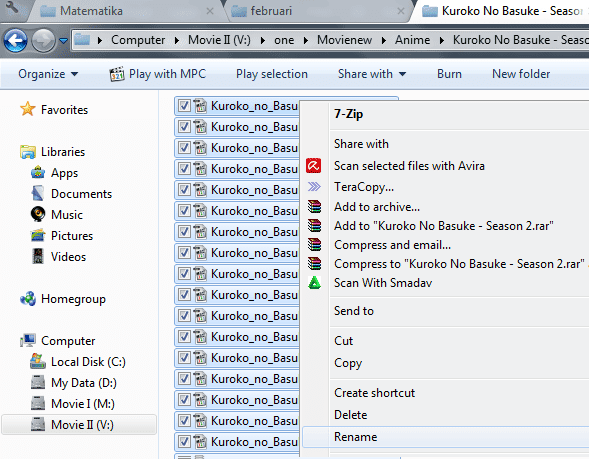The image size is (589, 459).
Task: Select Movie II (V:) drive in sidebar
Action: pyautogui.click(x=79, y=424)
